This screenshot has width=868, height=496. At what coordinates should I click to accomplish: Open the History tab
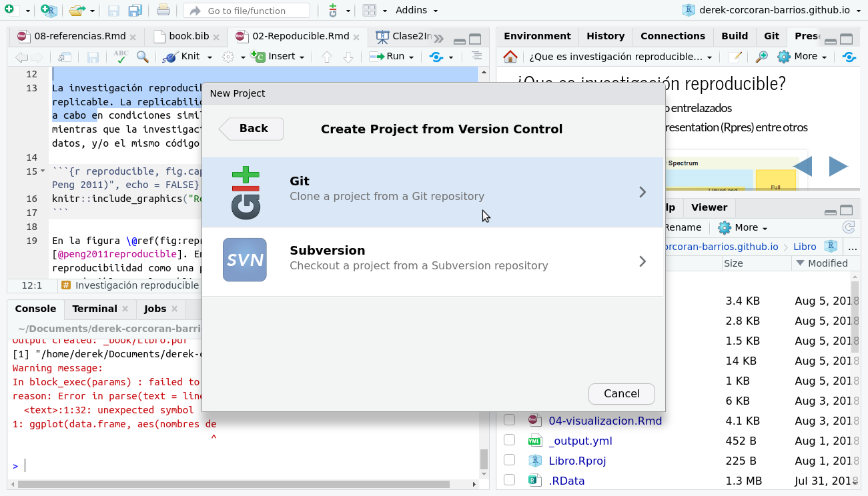(605, 36)
